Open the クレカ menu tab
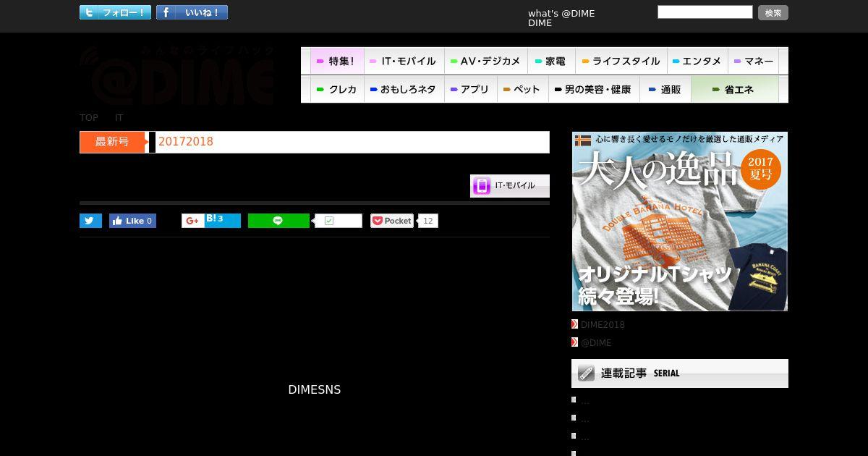 337,90
